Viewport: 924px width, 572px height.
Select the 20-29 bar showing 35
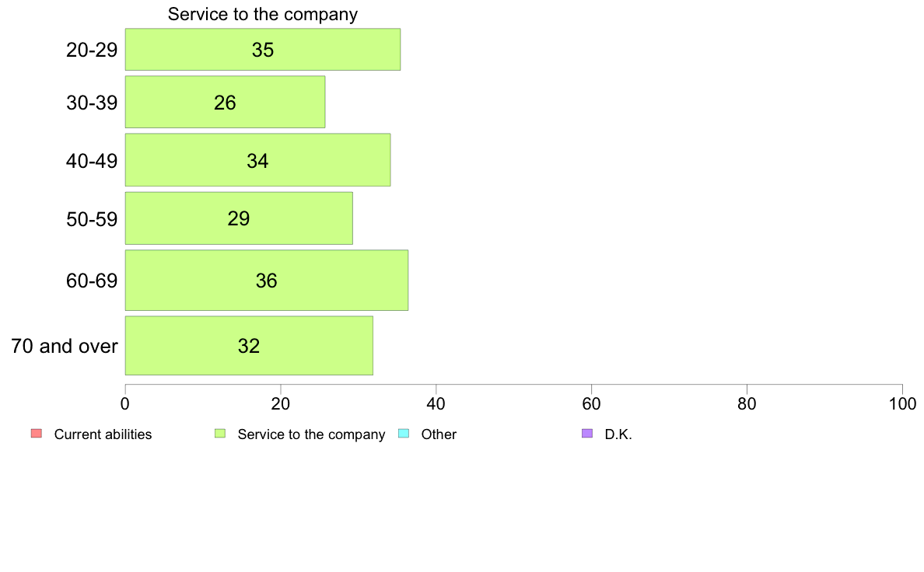(x=263, y=50)
